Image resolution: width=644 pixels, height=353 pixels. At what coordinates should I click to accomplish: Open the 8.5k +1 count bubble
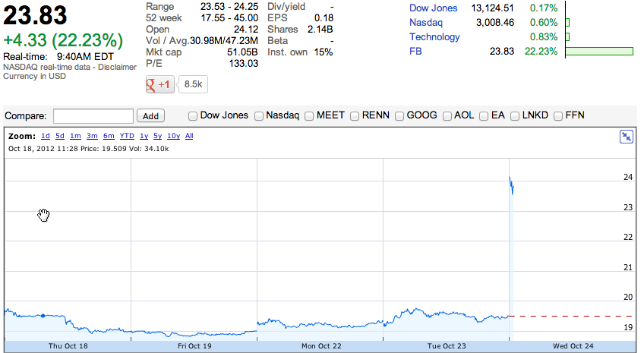point(193,84)
